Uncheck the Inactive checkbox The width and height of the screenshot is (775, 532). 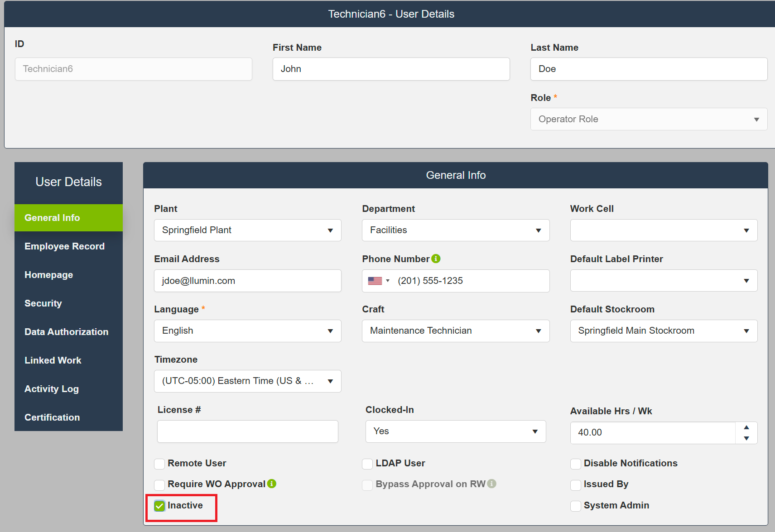point(159,506)
